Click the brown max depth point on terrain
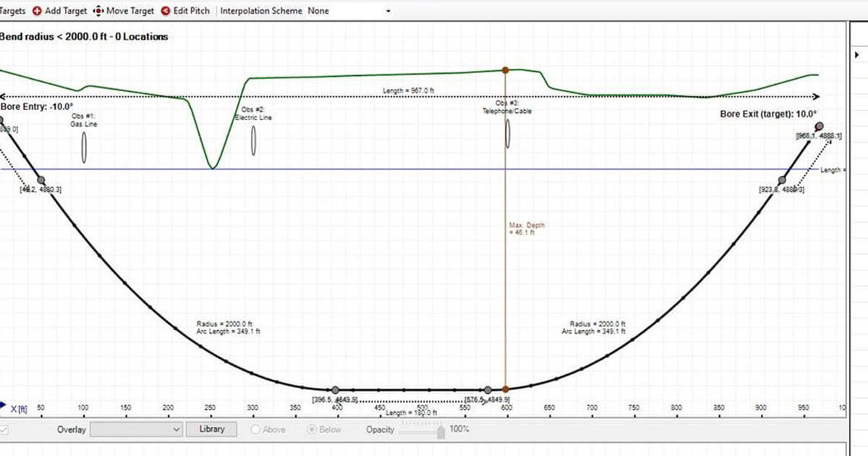Screen dimensions: 868x456 tap(506, 69)
